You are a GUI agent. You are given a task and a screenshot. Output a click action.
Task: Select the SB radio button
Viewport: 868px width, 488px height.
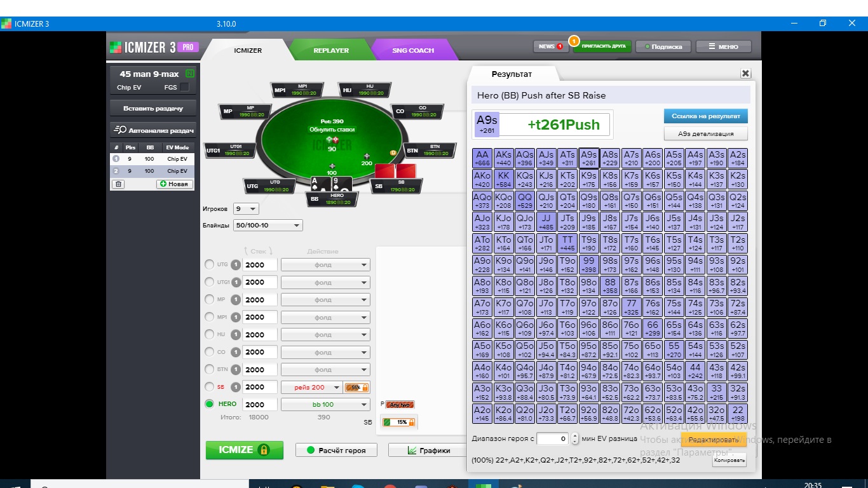tap(210, 387)
